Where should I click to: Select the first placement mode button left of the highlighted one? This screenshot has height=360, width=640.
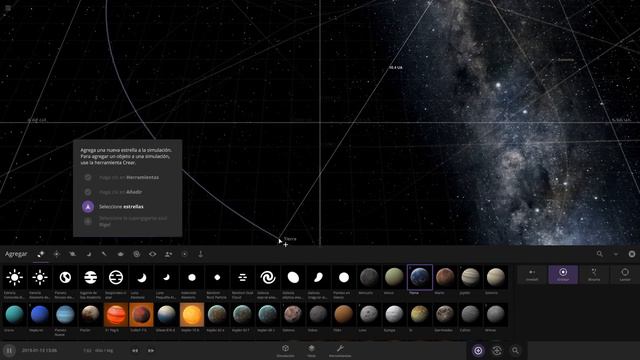532,274
